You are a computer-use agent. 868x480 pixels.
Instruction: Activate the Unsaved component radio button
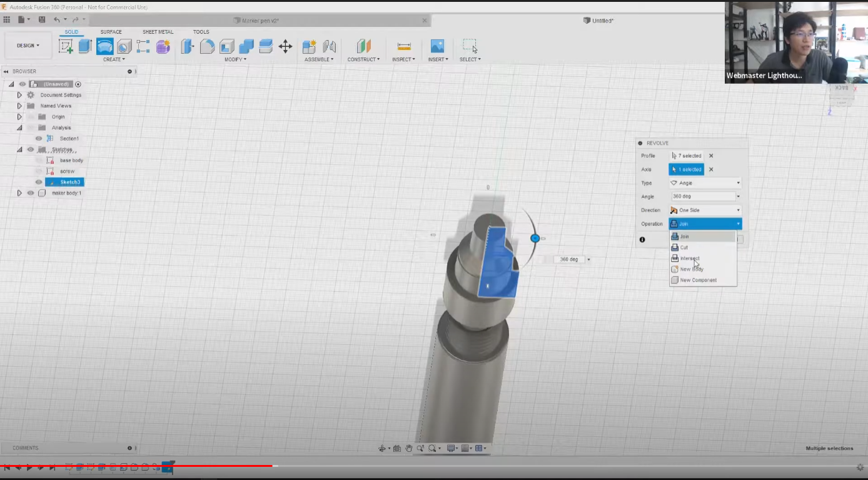[78, 84]
